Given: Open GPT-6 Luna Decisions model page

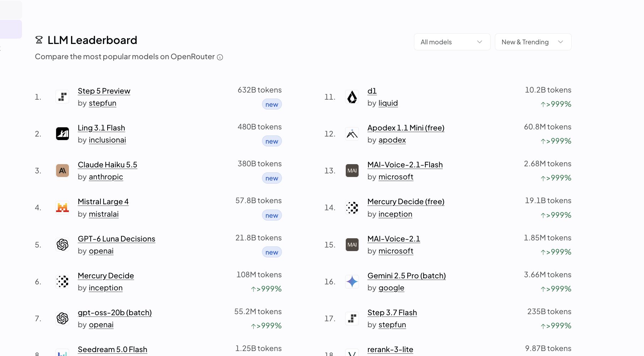Looking at the screenshot, I should [116, 239].
